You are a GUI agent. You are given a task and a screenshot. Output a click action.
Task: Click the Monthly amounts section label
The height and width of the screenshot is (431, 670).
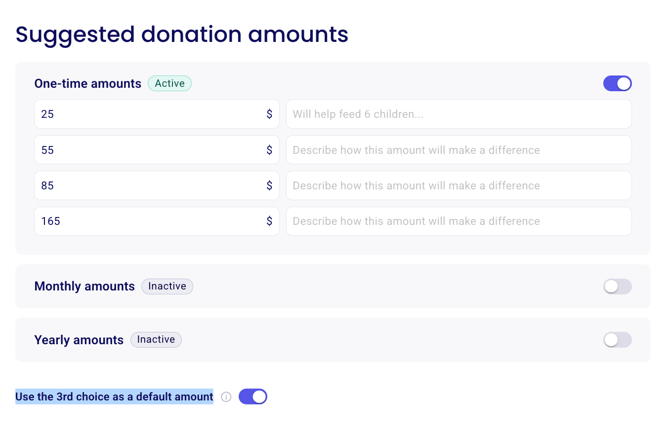pos(84,287)
